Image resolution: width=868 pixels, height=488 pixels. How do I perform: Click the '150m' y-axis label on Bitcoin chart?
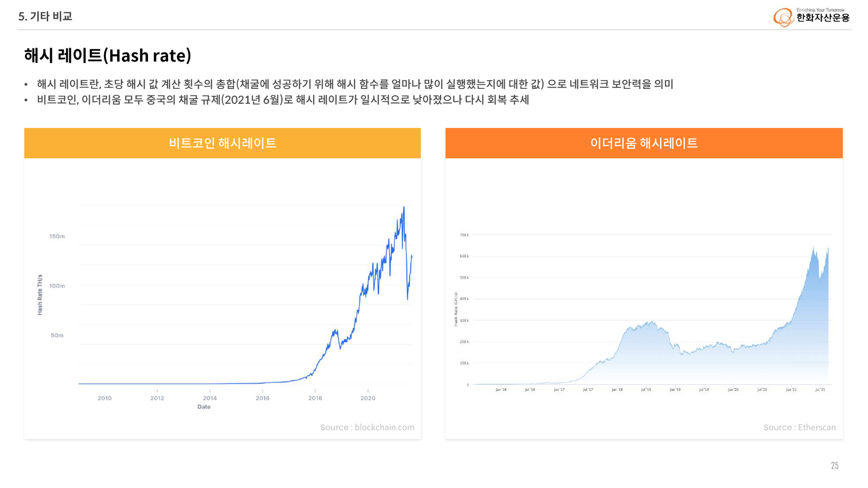[57, 236]
